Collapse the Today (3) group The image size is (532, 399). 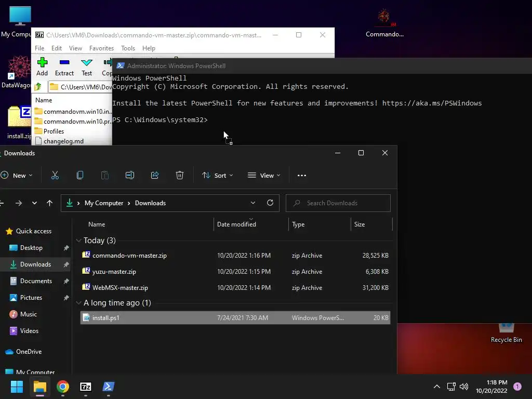(79, 241)
